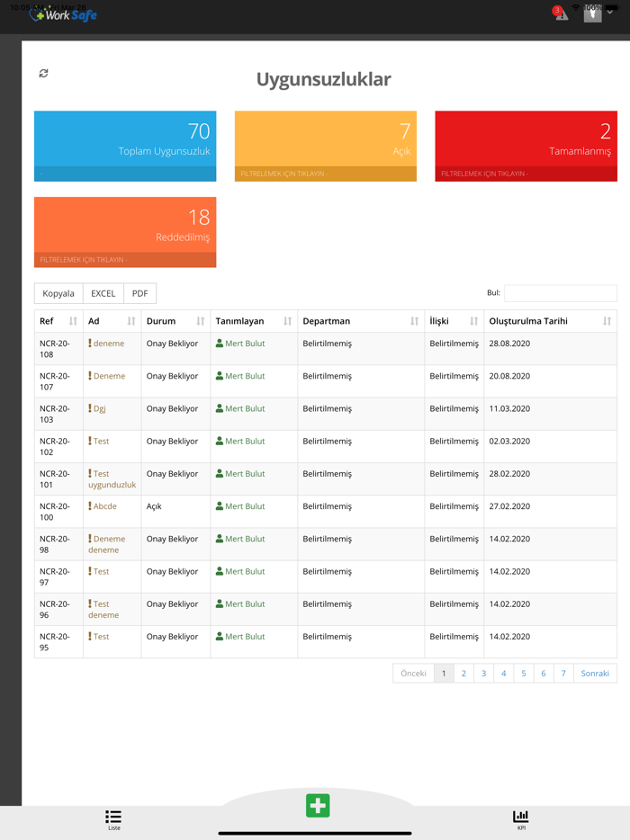Click the Sonraki next page button

595,674
